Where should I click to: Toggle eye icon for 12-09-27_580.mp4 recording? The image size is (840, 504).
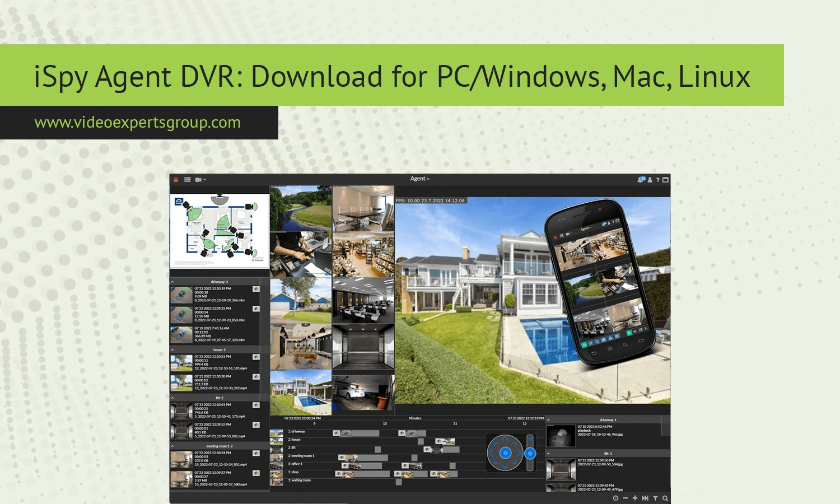pyautogui.click(x=256, y=473)
